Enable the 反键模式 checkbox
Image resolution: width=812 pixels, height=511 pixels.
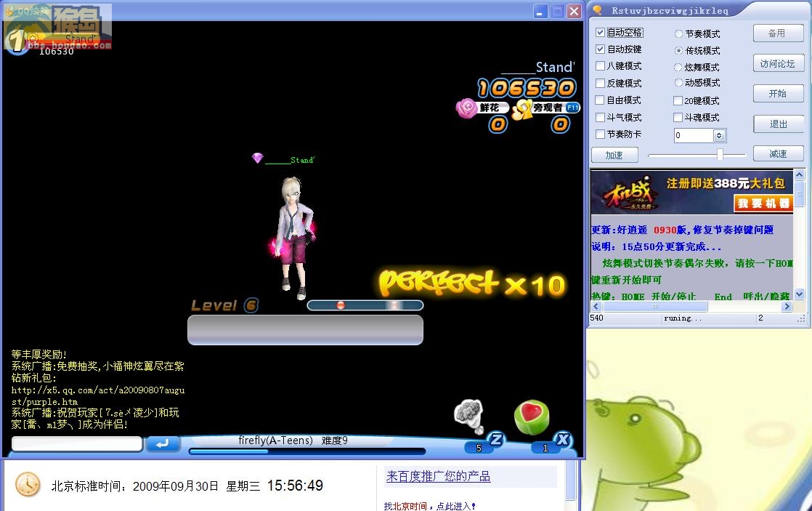(x=600, y=83)
